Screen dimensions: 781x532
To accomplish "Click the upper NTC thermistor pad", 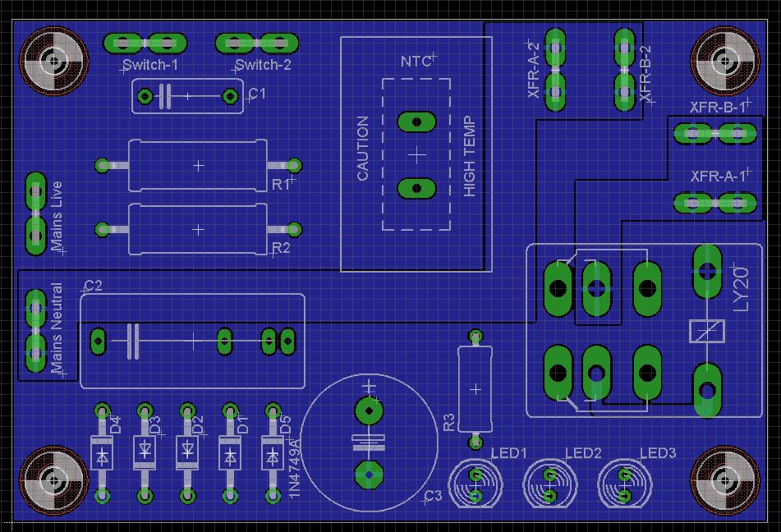I will pos(417,122).
